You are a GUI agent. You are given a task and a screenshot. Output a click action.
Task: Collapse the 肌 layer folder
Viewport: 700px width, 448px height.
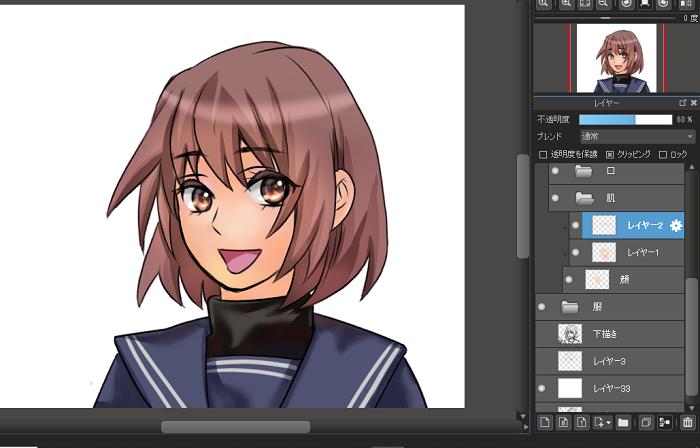(x=585, y=198)
